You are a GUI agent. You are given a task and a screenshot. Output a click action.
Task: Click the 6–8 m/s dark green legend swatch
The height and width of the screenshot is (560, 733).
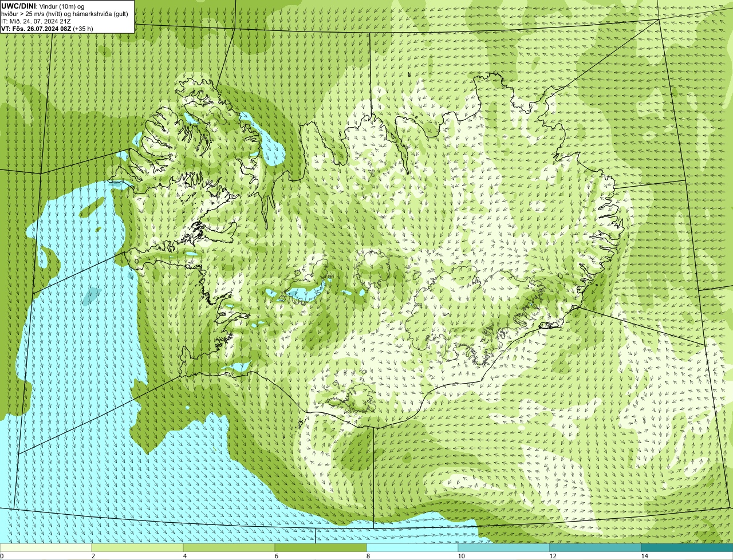tap(321, 547)
